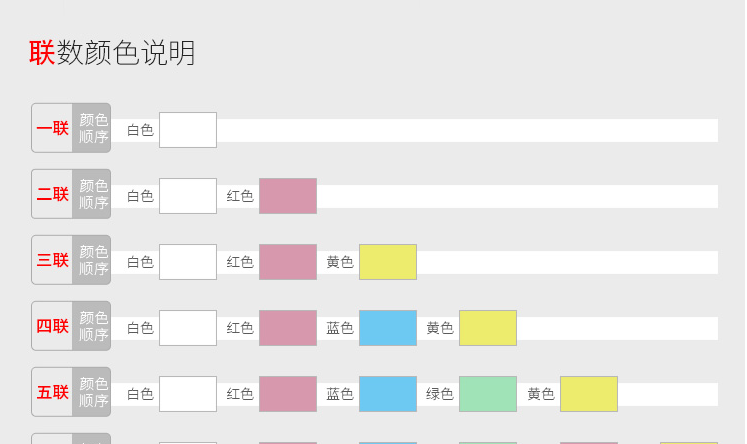747x444 pixels.
Task: Click the red swatch in the 三联 row
Action: 288,262
